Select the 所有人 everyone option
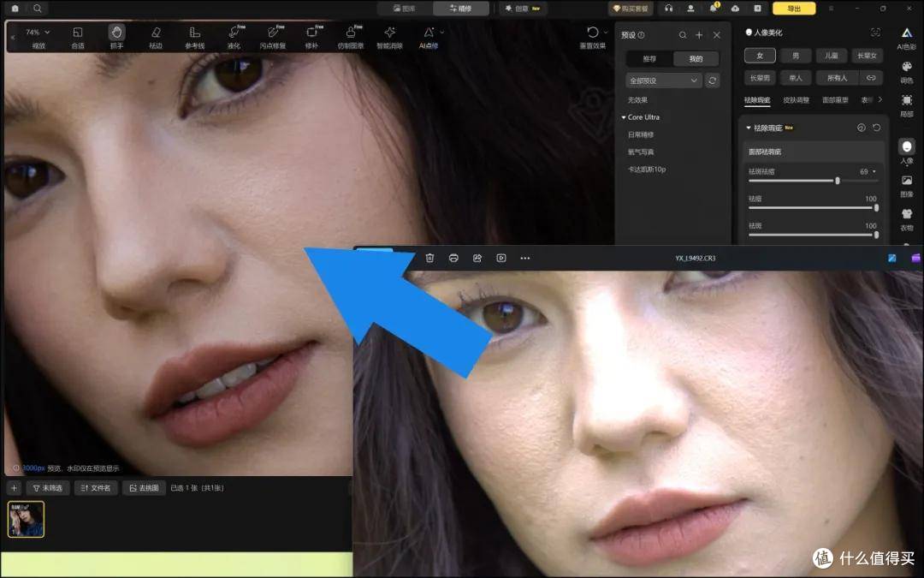 838,78
